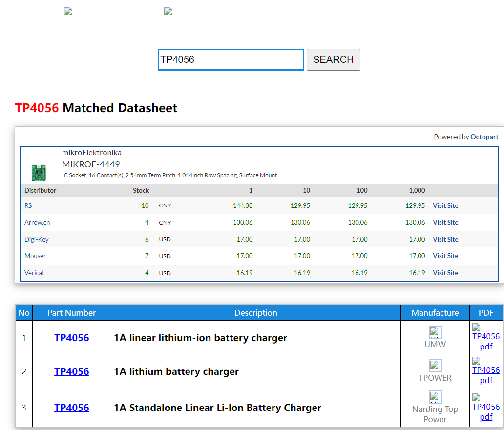
Task: Click Visit Site for Digi-Key
Action: [x=445, y=239]
